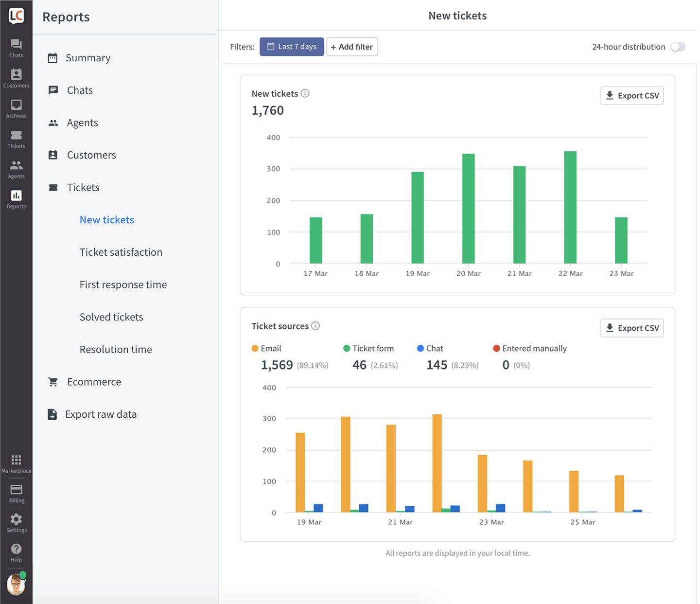Open the Marketplace grid icon

coord(16,463)
